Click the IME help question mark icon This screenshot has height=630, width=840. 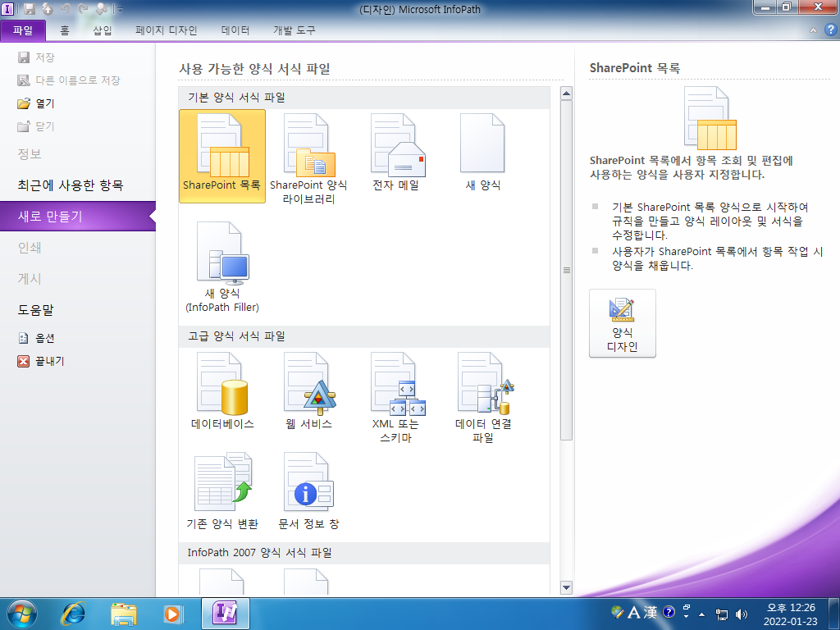point(669,612)
